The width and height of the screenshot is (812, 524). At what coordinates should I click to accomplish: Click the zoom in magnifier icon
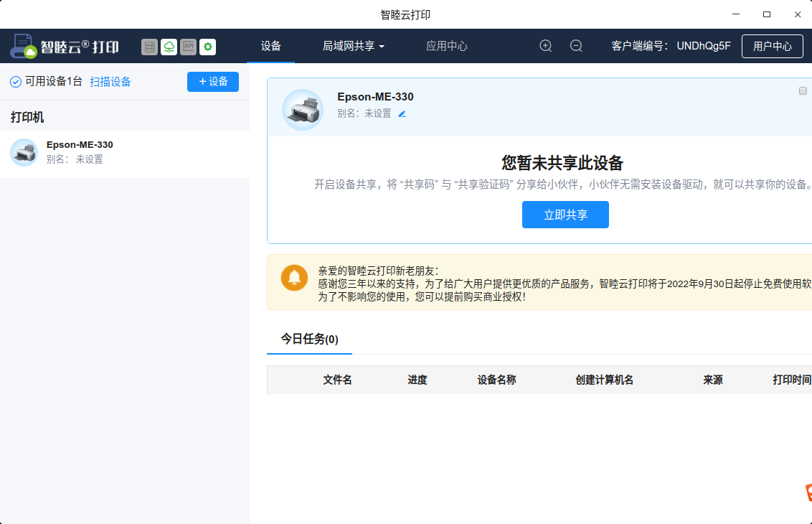pos(546,46)
